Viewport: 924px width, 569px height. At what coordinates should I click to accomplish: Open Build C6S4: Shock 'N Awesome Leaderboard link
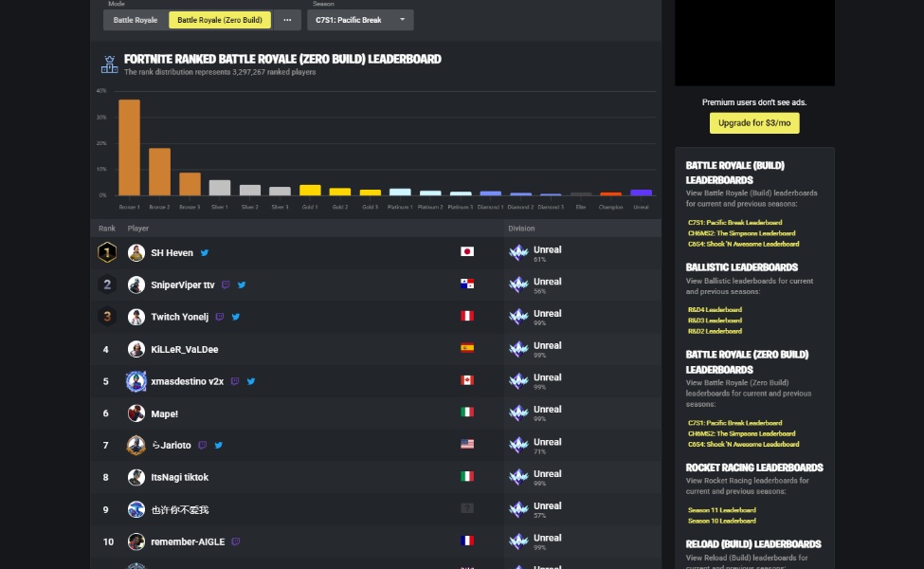(x=744, y=244)
